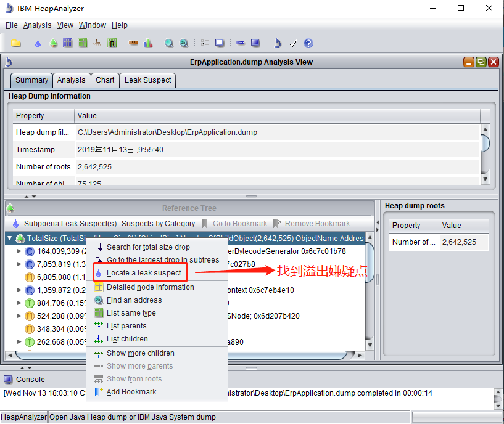
Task: Open the View menu
Action: coord(65,25)
